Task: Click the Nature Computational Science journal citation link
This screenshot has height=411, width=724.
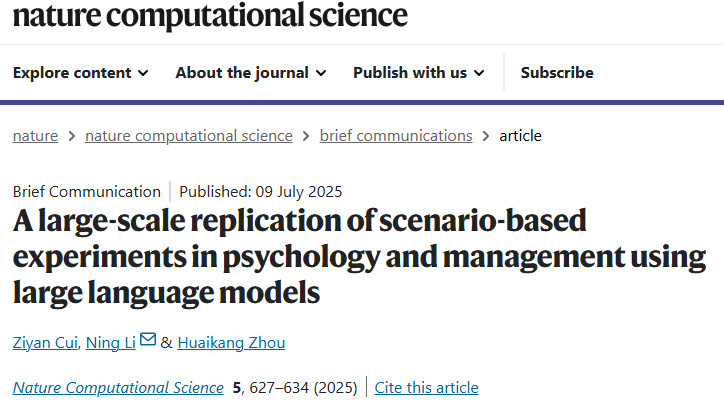Action: [118, 387]
